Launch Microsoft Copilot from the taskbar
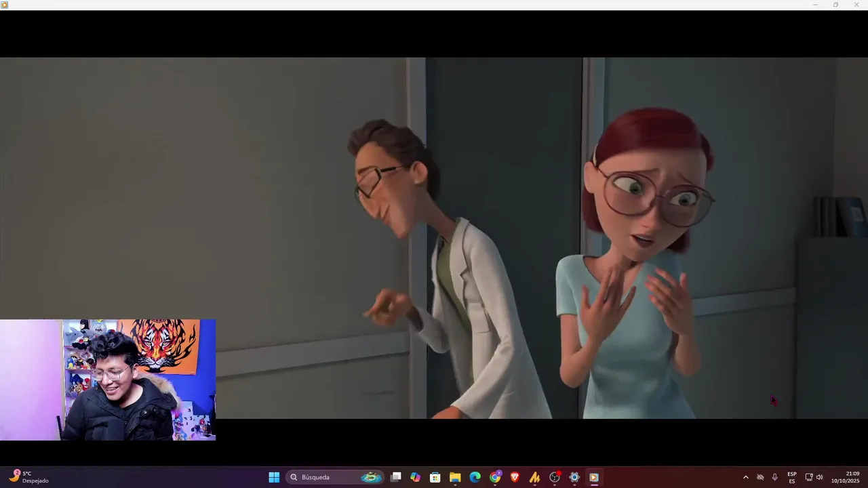The width and height of the screenshot is (868, 488). tap(416, 477)
